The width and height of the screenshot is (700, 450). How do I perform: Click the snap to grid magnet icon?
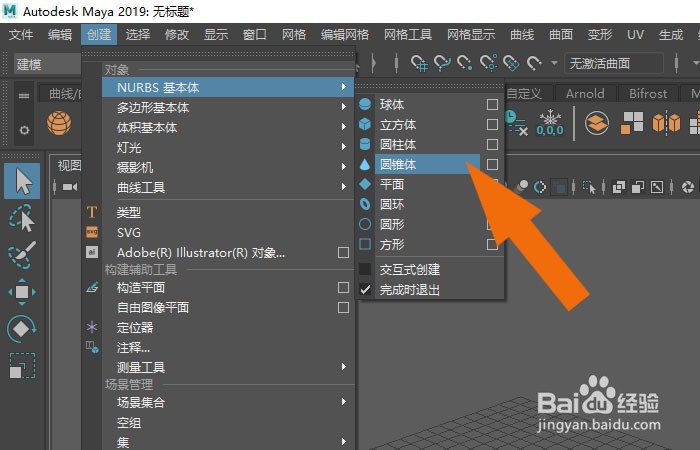[419, 63]
